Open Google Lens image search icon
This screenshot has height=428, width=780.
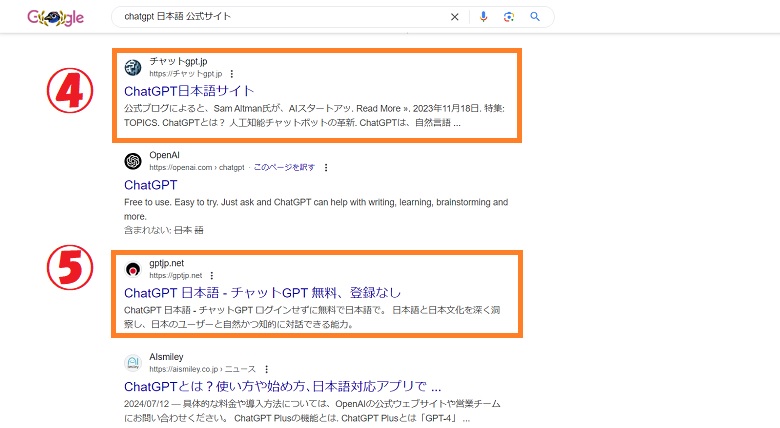point(508,17)
